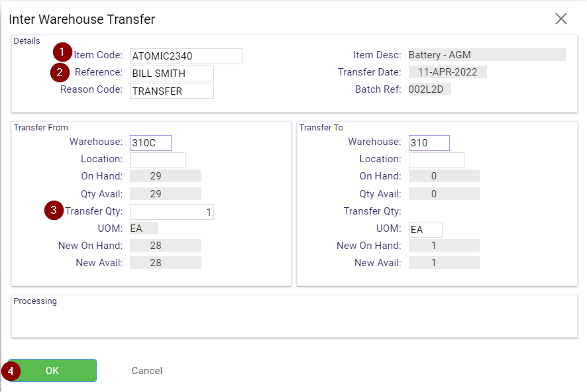
Task: Edit Transfer To Warehouse field 310
Action: point(429,143)
